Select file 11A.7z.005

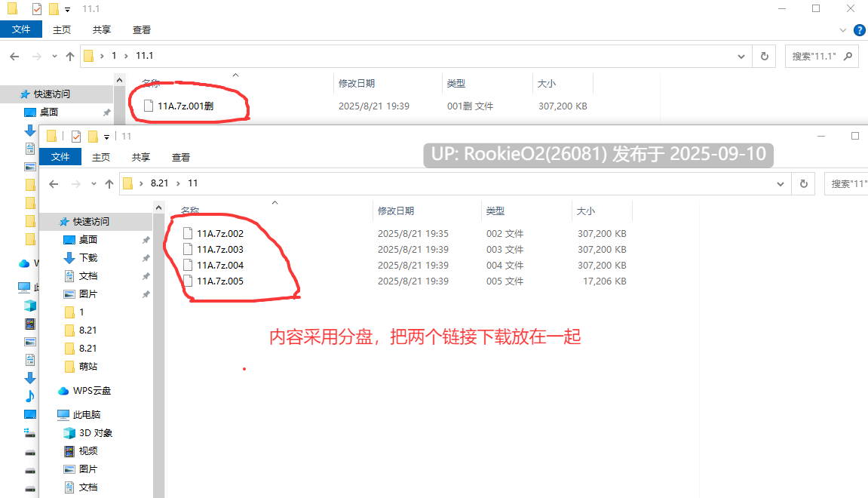tap(219, 281)
